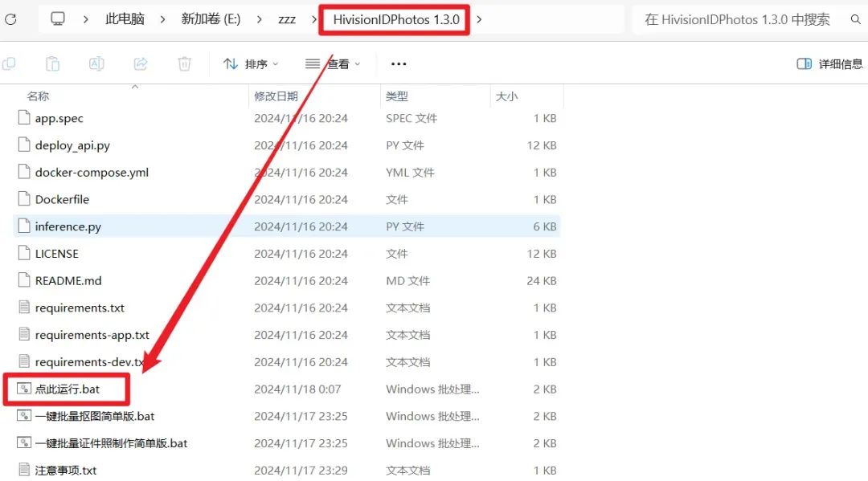Click the delete trash icon
Image resolution: width=868 pixels, height=481 pixels.
tap(184, 64)
